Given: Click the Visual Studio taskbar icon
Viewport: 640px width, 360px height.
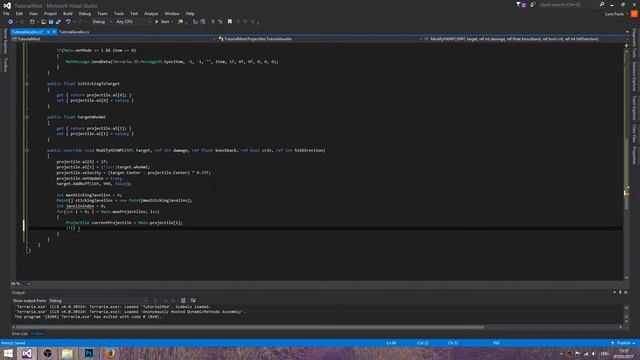Looking at the screenshot, I should tap(27, 353).
